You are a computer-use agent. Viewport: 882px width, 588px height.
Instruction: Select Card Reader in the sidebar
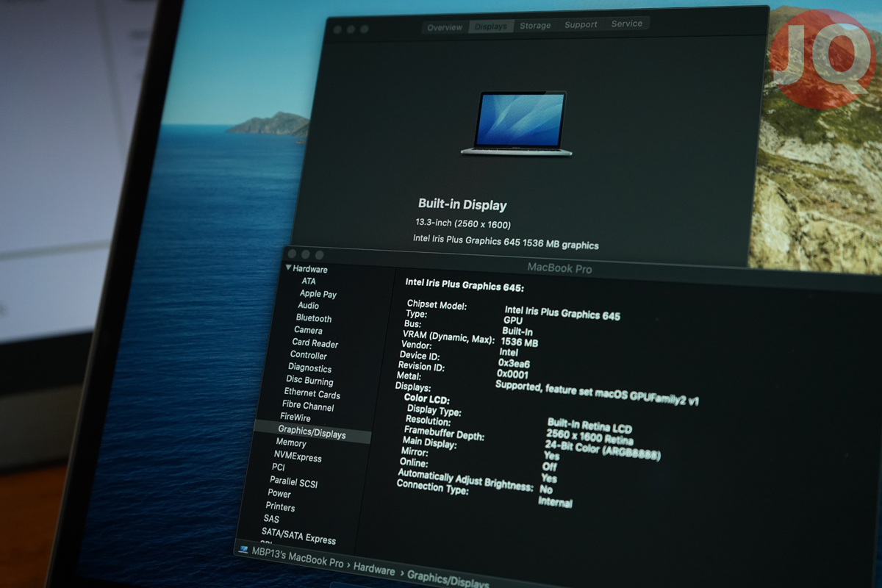tap(315, 343)
